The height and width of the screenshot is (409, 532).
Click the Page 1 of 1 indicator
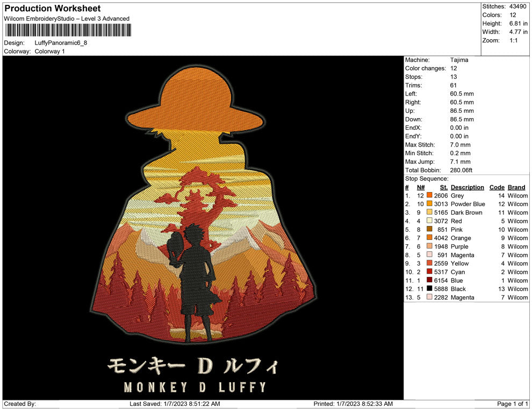tap(512, 404)
